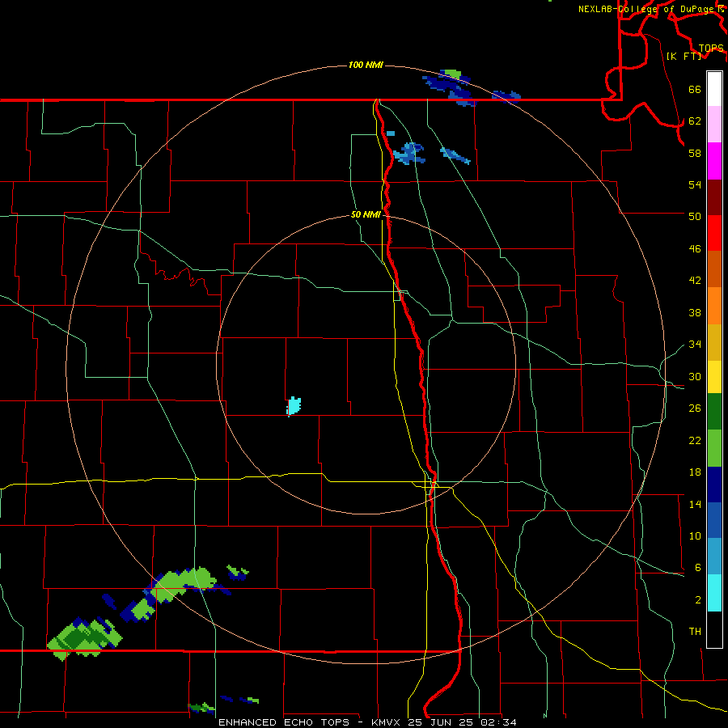The height and width of the screenshot is (728, 728).
Task: Pick the gold legend color band
Action: [x=714, y=342]
